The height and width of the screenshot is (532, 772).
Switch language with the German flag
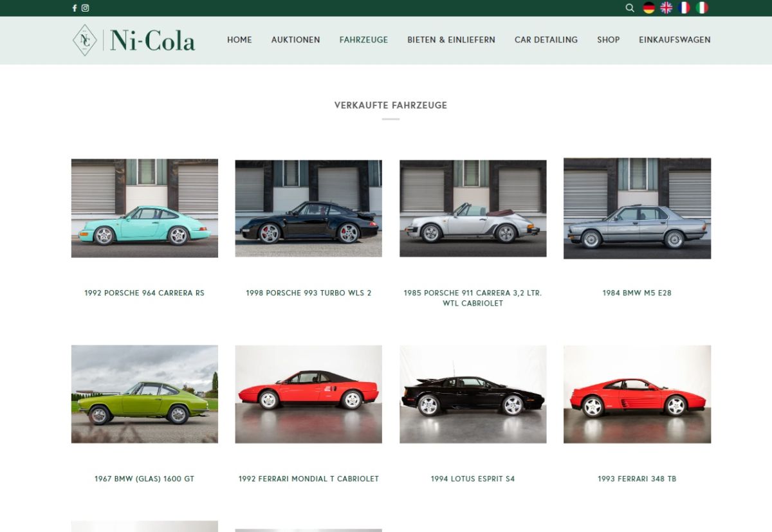(648, 8)
